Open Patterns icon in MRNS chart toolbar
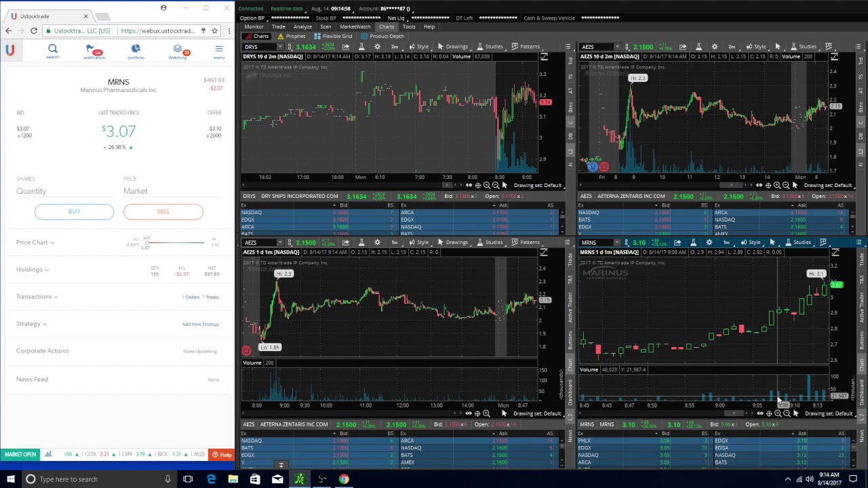This screenshot has height=488, width=868. (x=823, y=243)
